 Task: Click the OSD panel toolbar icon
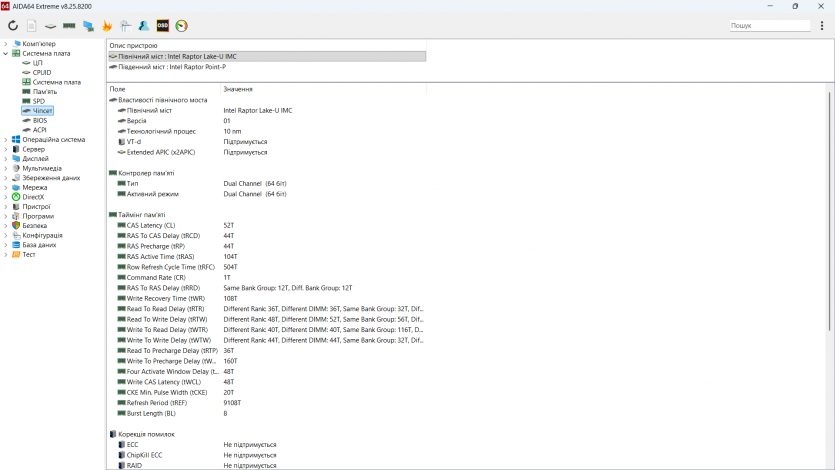click(163, 25)
